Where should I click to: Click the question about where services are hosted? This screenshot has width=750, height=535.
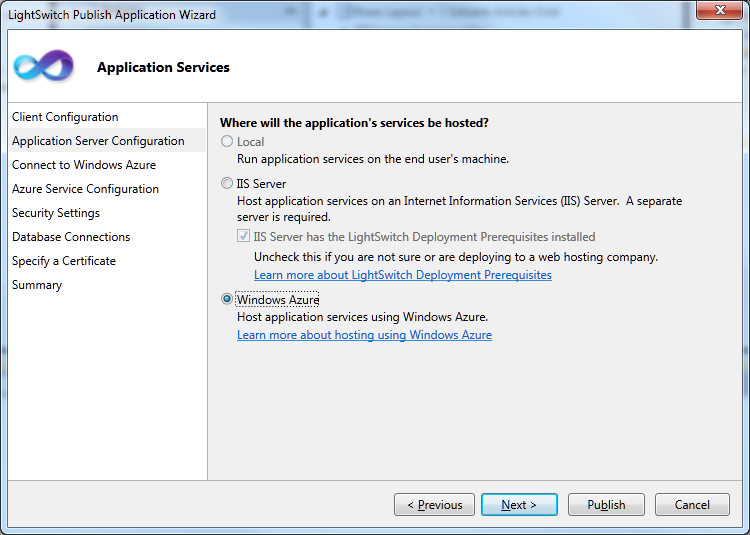pyautogui.click(x=354, y=123)
